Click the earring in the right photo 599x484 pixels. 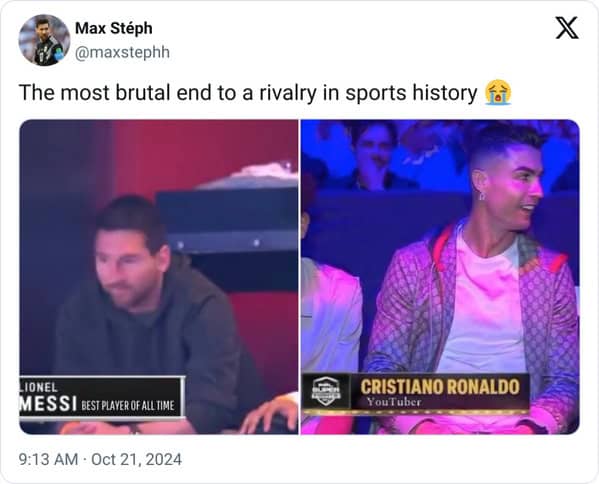pyautogui.click(x=482, y=196)
